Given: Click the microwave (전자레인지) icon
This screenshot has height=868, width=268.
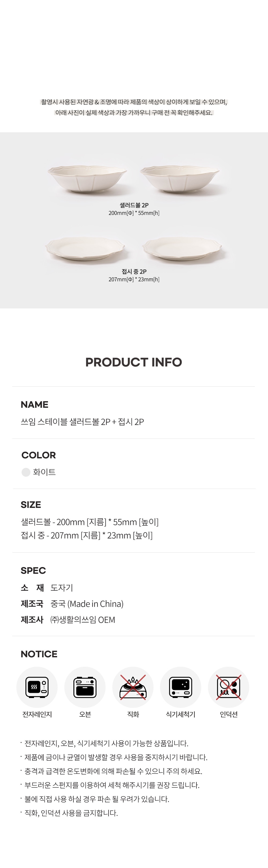Looking at the screenshot, I should (x=37, y=687).
